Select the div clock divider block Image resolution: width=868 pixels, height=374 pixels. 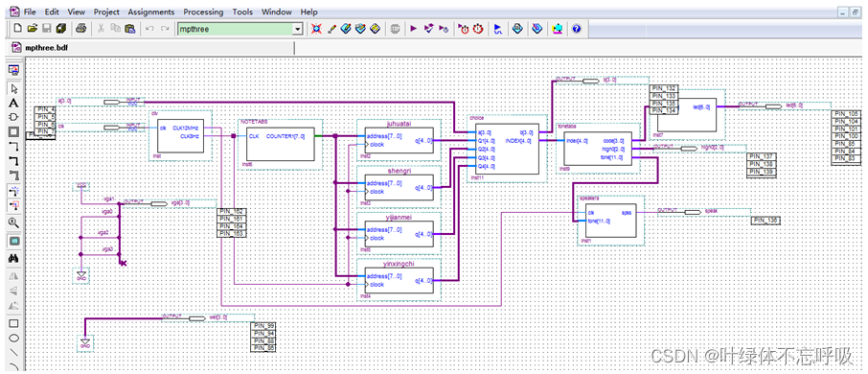(180, 136)
